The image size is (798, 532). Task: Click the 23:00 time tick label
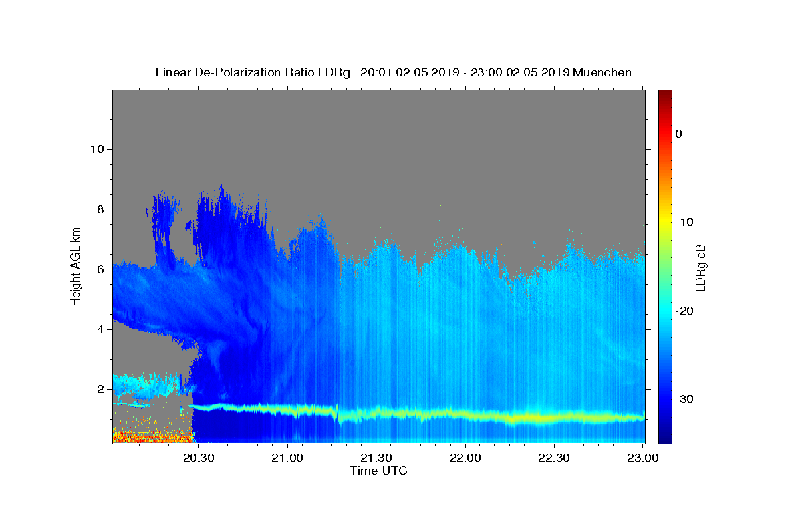coord(642,458)
